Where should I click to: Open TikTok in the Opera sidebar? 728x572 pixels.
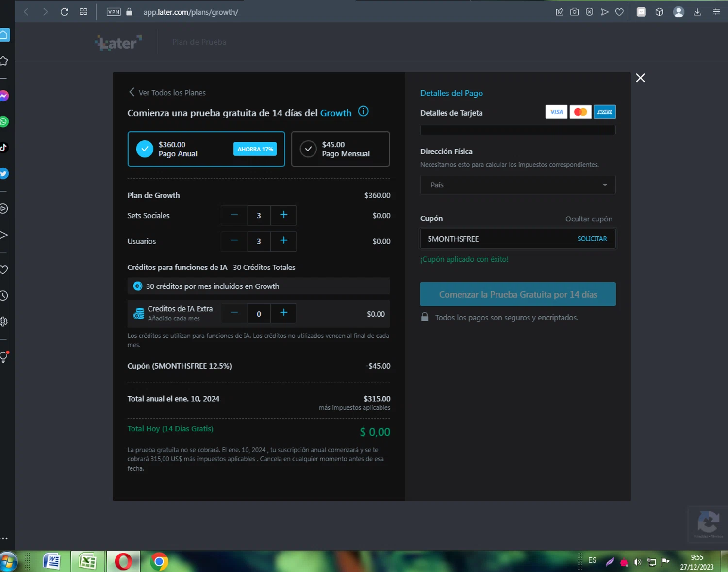click(4, 148)
